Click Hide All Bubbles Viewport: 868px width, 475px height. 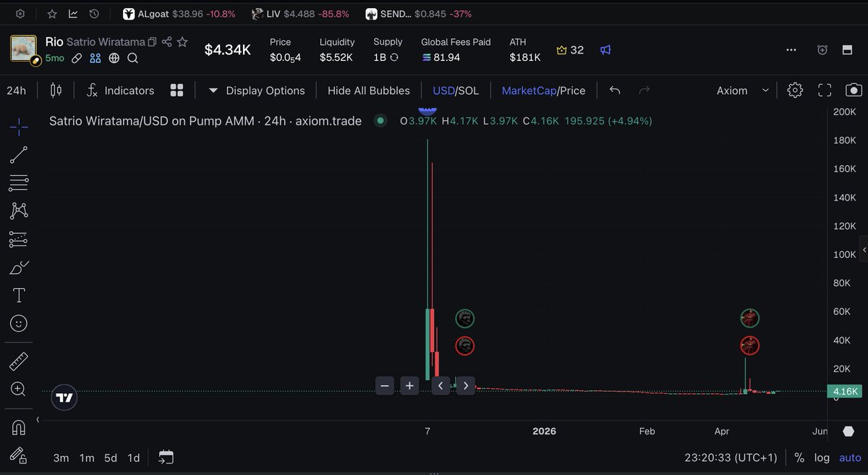click(369, 91)
